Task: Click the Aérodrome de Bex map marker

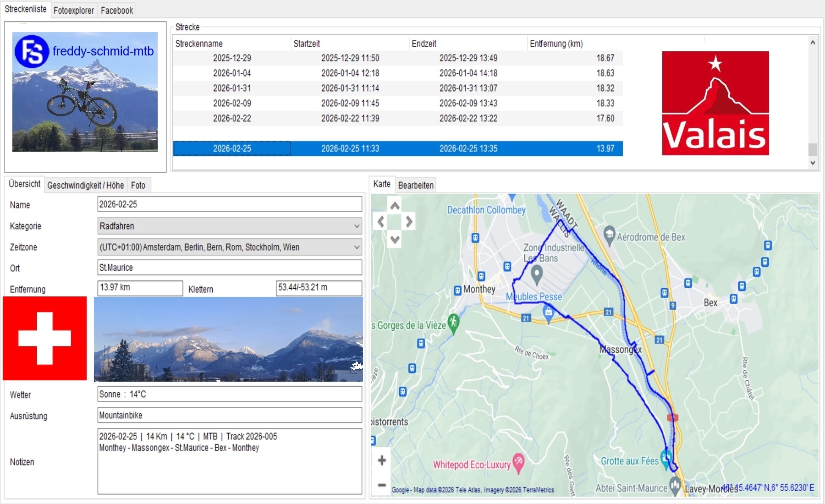Action: [x=609, y=236]
